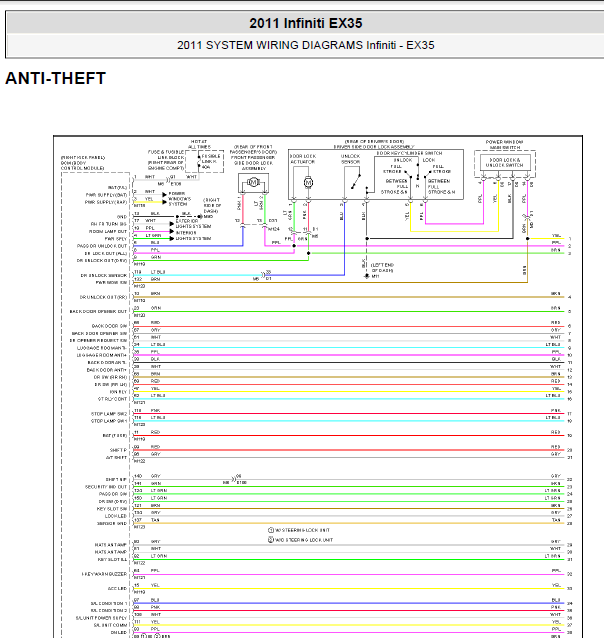The image size is (604, 638).
Task: Click the 'INTERIOR LIGHTS SYSTEM' reference
Action: [x=193, y=235]
